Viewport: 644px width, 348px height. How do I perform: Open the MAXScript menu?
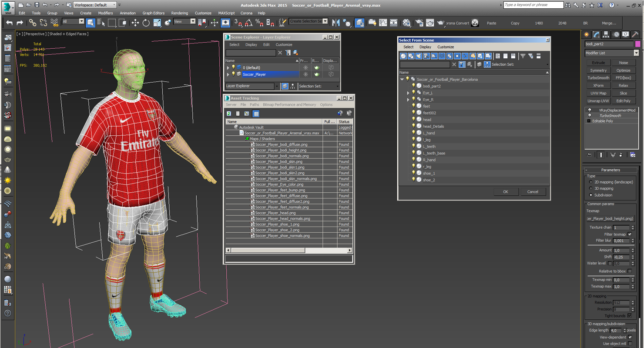point(226,13)
